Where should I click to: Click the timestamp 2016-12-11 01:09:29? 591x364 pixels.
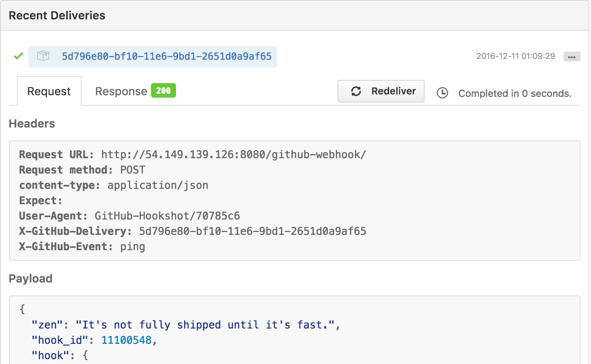click(x=516, y=56)
